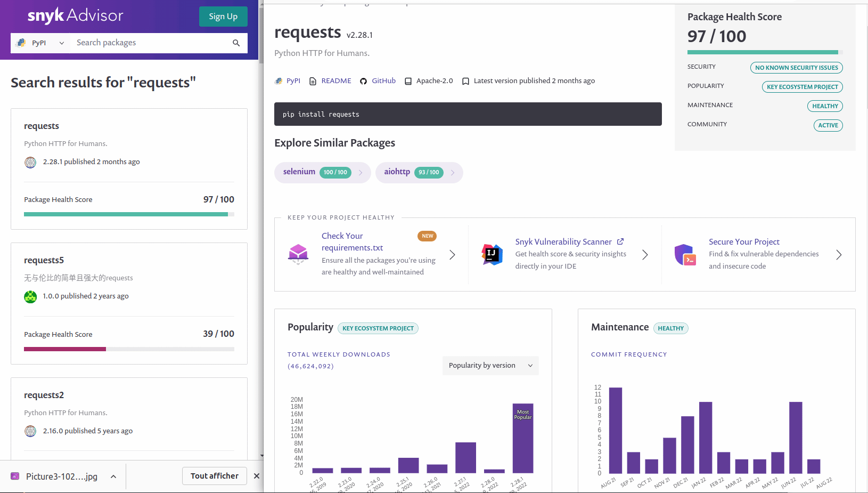Image resolution: width=868 pixels, height=493 pixels.
Task: Click the requests5 author avatar
Action: coord(30,296)
